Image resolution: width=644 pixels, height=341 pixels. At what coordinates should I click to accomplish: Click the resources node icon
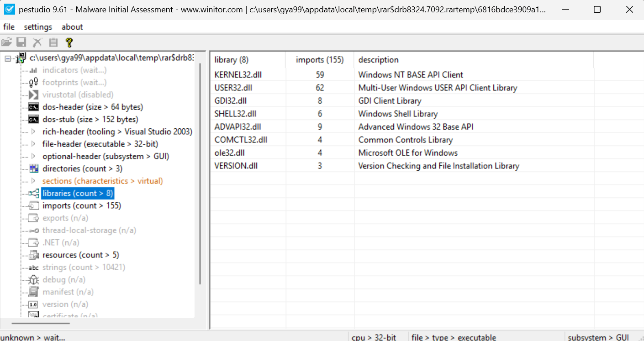coord(34,255)
